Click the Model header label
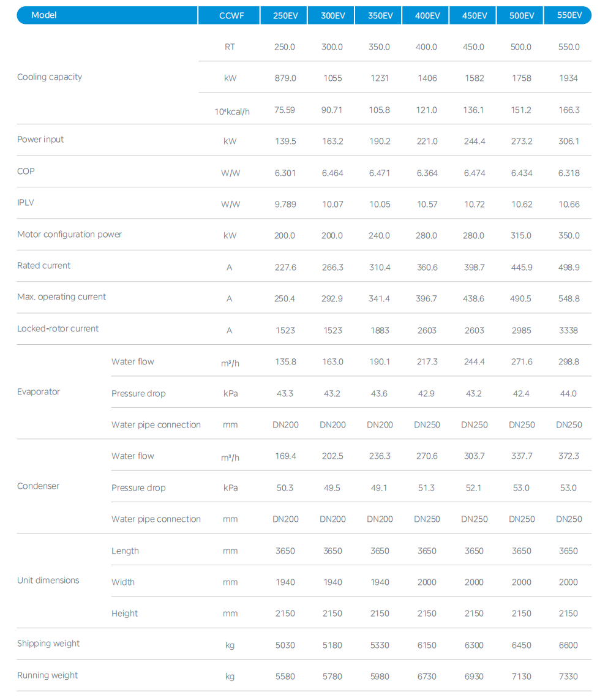Image resolution: width=608 pixels, height=700 pixels. [x=43, y=15]
